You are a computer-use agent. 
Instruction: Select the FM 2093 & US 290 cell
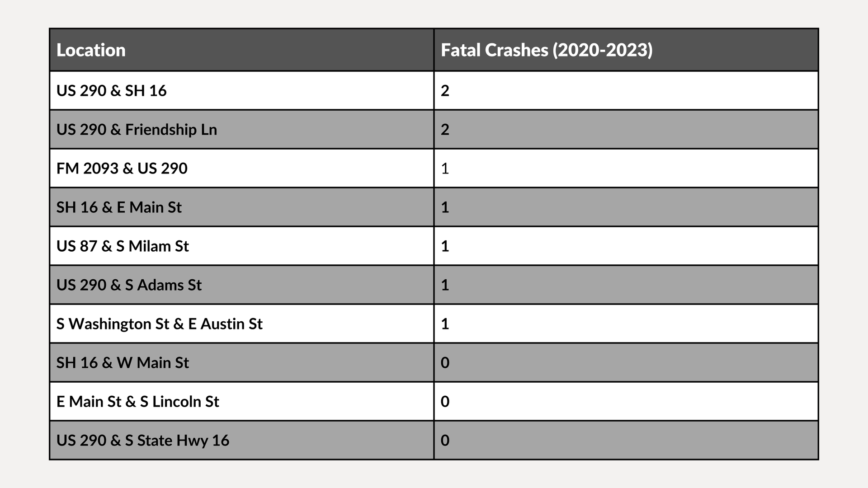pos(241,168)
